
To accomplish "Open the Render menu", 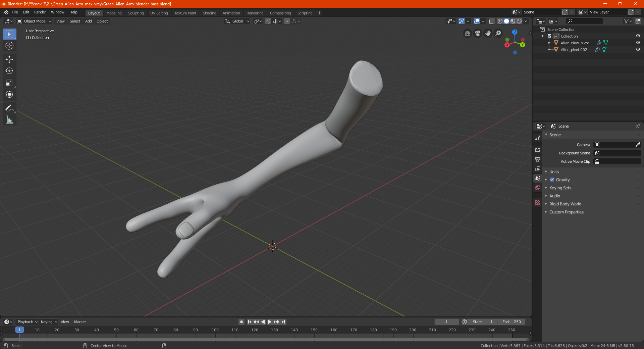I will click(x=40, y=12).
